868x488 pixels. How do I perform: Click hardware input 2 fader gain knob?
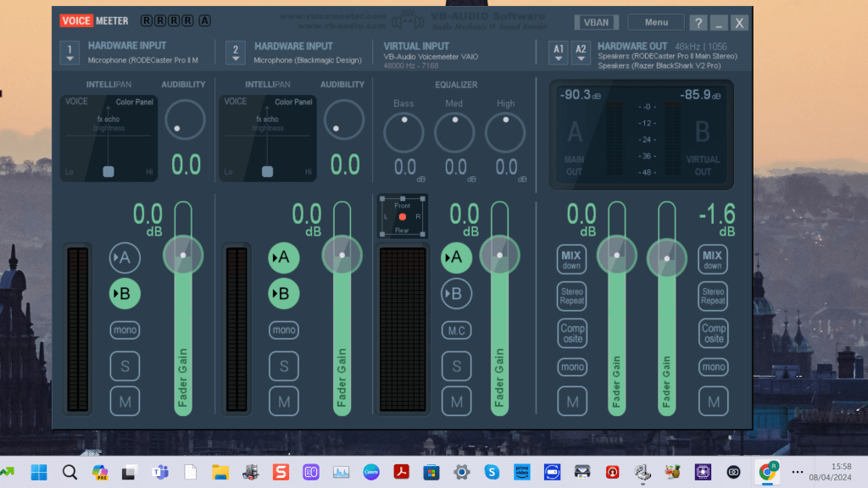(x=342, y=255)
